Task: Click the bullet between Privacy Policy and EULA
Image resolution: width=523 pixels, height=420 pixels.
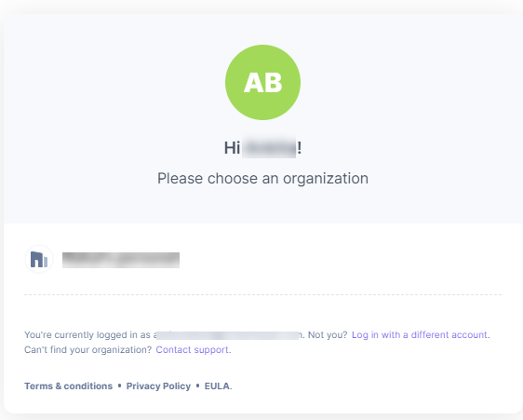Action: (198, 386)
